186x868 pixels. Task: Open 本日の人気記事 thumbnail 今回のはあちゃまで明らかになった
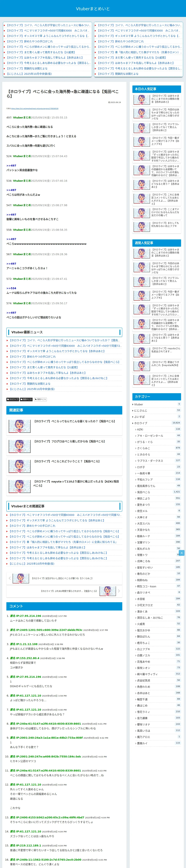(x=142, y=114)
